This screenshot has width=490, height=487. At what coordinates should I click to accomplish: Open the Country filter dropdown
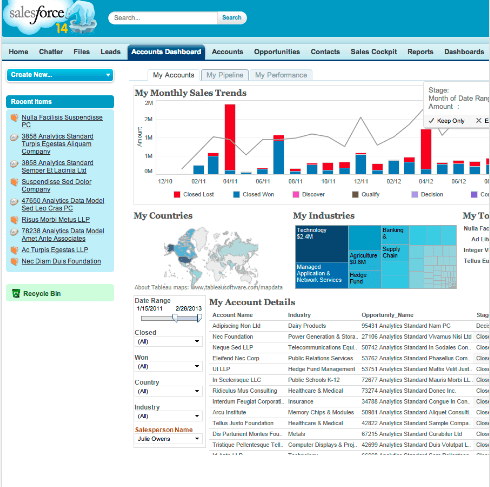coord(169,391)
